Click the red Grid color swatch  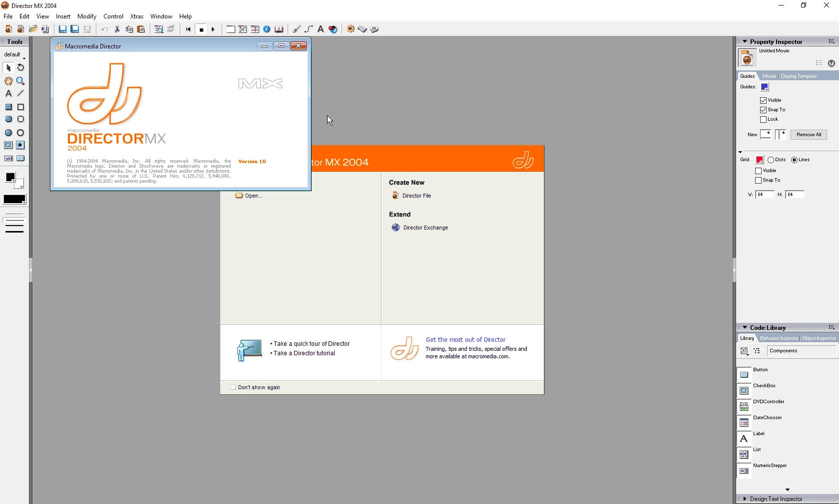coord(759,160)
